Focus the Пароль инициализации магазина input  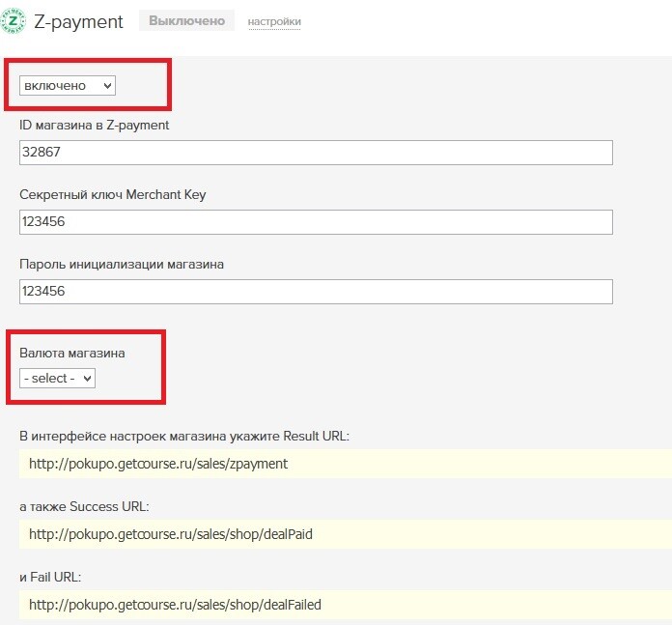tap(316, 292)
